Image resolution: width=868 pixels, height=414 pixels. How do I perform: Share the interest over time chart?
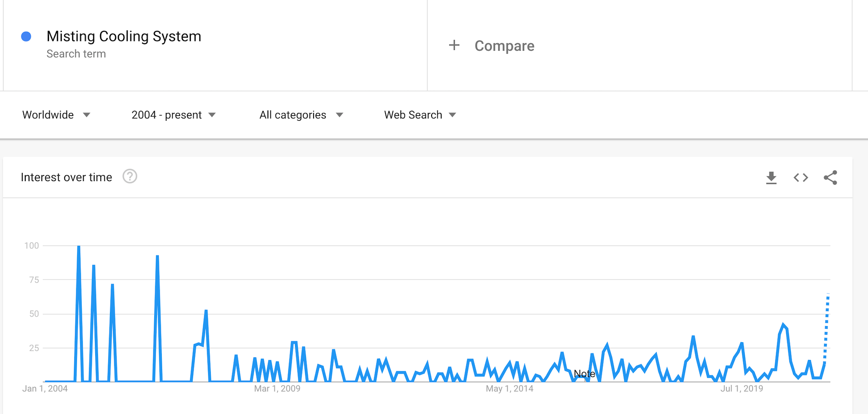(x=830, y=178)
